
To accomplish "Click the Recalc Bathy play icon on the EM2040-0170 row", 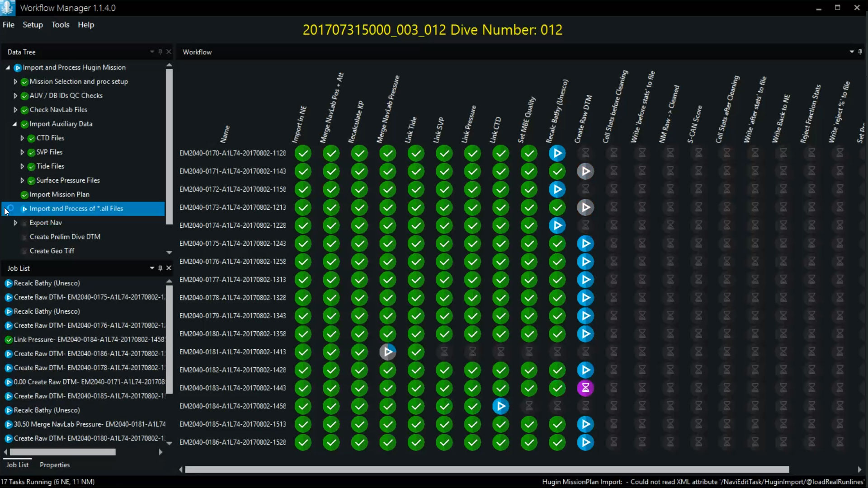I will pos(557,153).
